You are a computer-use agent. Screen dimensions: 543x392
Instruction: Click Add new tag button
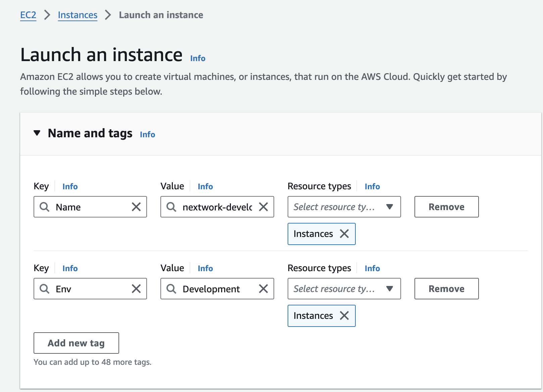pos(76,343)
